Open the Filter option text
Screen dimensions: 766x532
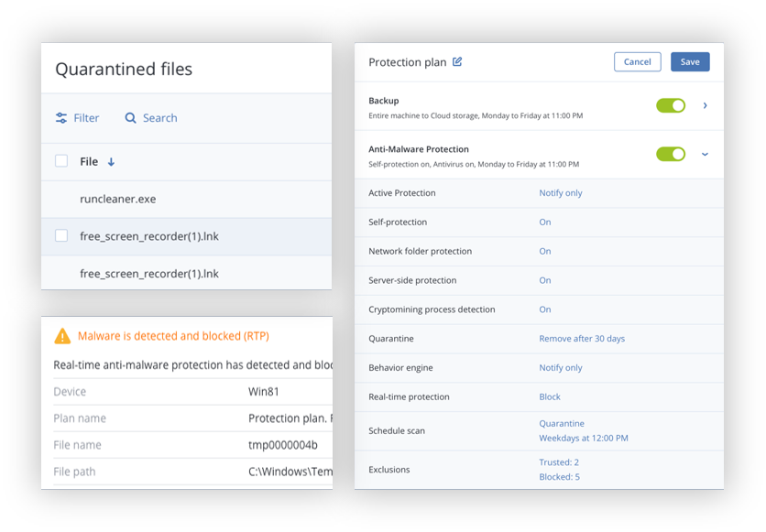86,117
